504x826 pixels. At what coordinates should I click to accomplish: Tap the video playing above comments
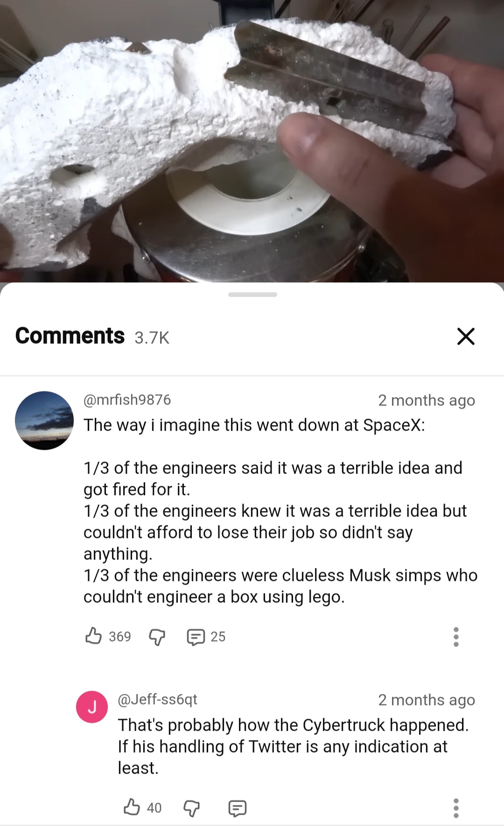(252, 140)
